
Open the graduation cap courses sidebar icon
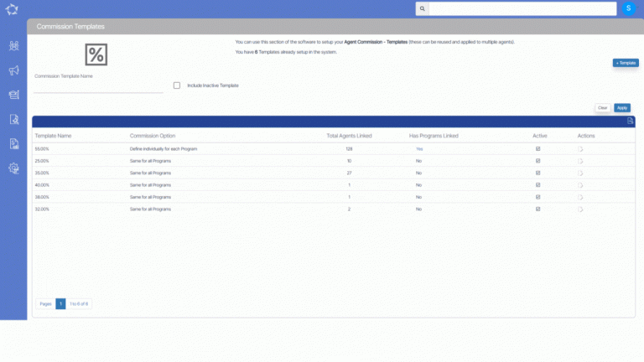coord(14,95)
